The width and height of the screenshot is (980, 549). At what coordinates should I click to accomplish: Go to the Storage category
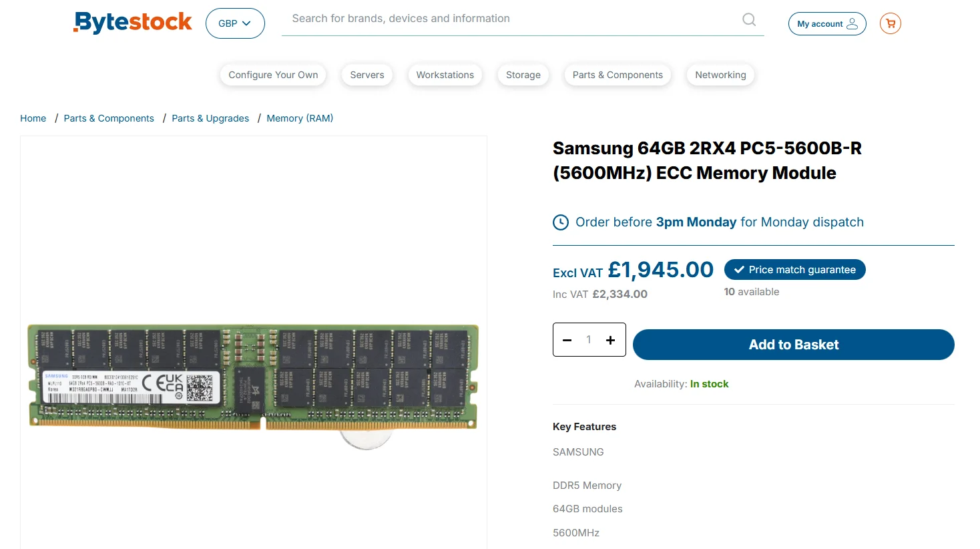(x=523, y=75)
